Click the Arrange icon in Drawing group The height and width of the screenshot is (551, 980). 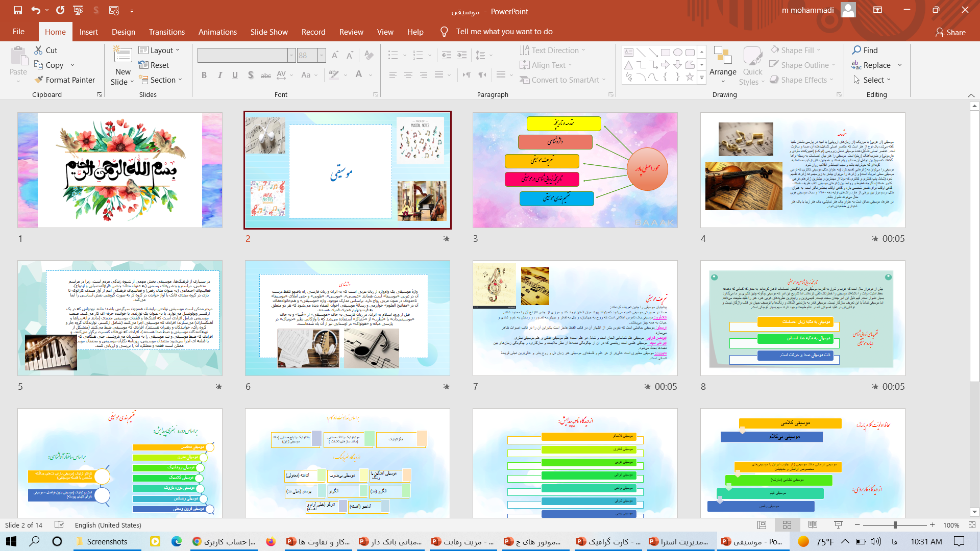[723, 56]
